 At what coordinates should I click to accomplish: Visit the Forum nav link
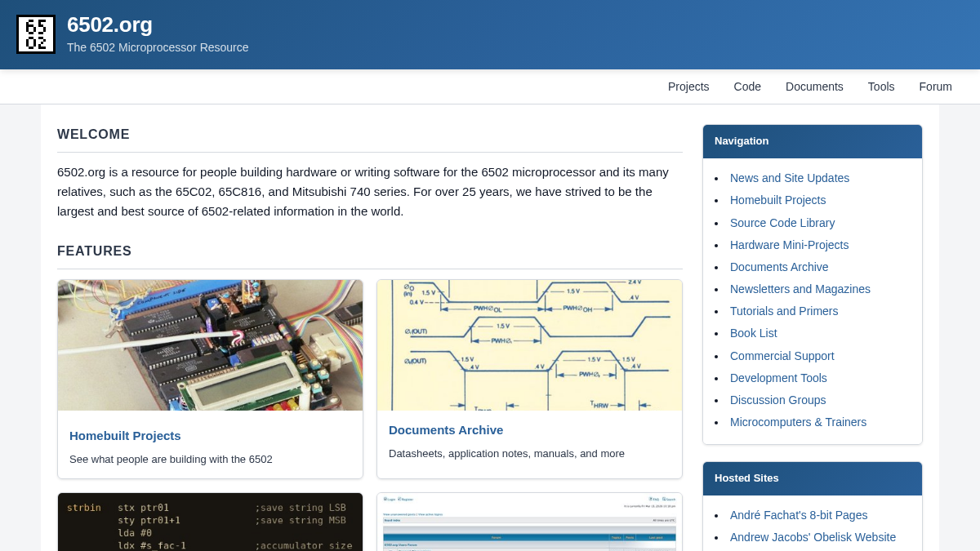point(935,87)
